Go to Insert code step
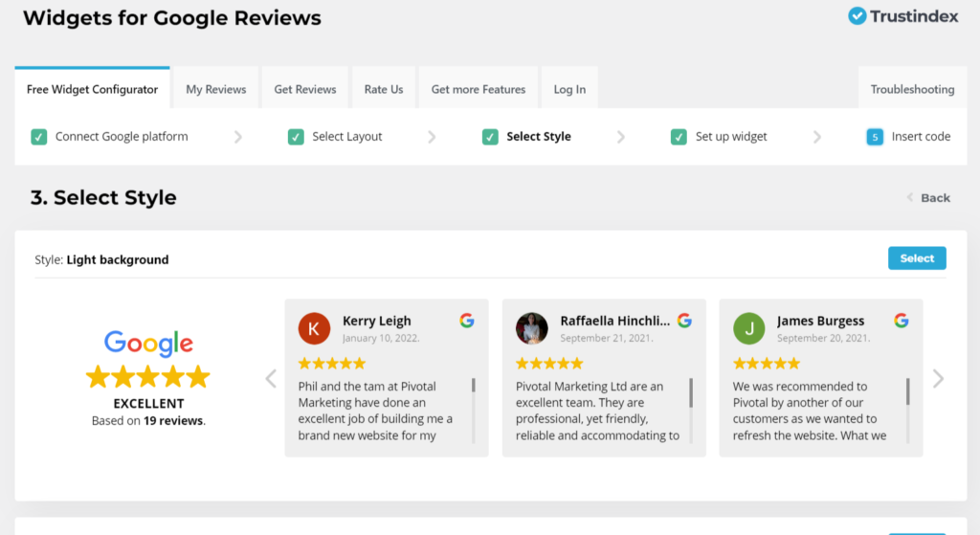The height and width of the screenshot is (535, 980). click(921, 136)
